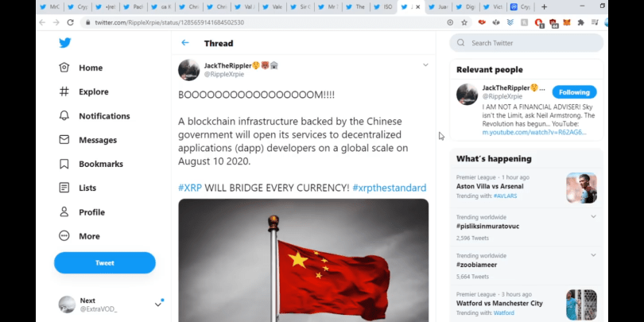Go back using the Thread arrow
The width and height of the screenshot is (644, 322).
pyautogui.click(x=185, y=43)
